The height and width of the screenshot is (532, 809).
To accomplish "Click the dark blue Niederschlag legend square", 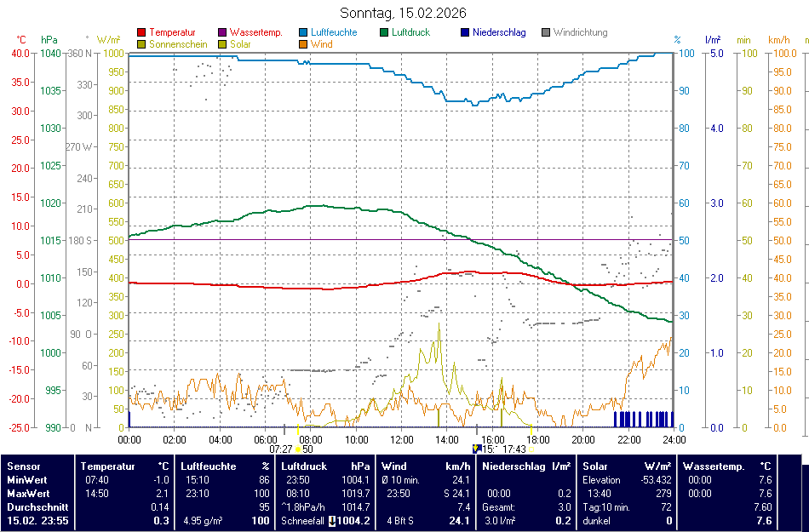I will [465, 32].
